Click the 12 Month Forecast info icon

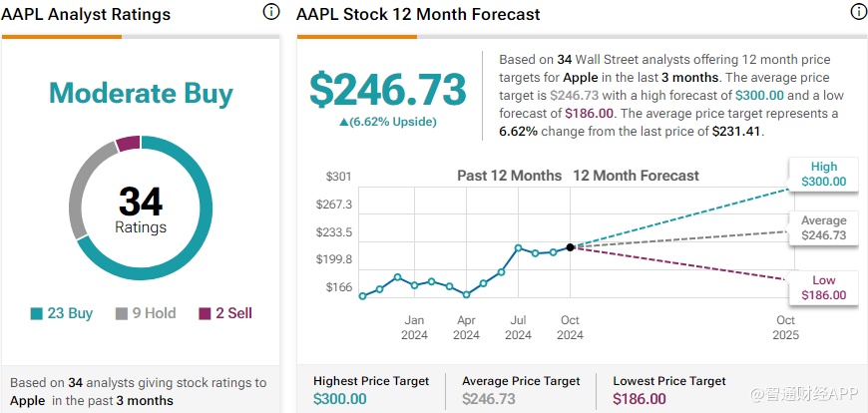(858, 12)
